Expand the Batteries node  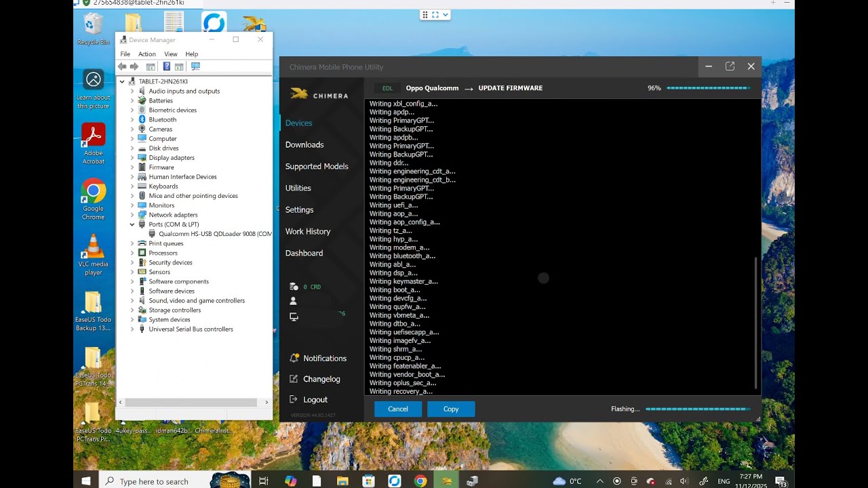point(132,100)
